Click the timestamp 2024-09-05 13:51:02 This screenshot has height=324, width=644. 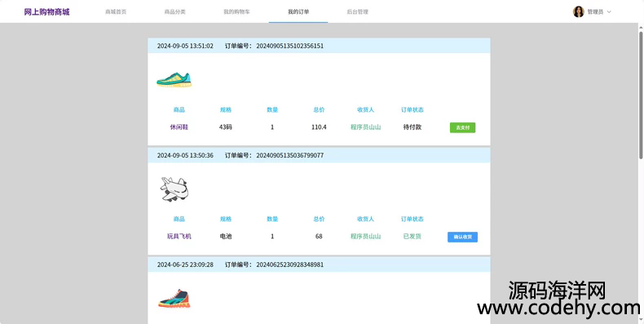click(185, 46)
